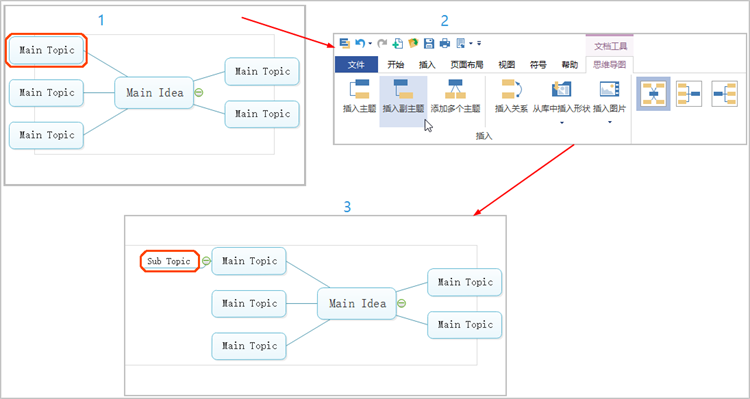This screenshot has width=750, height=399.
Task: Click the Save icon in quick access toolbar
Action: 429,44
